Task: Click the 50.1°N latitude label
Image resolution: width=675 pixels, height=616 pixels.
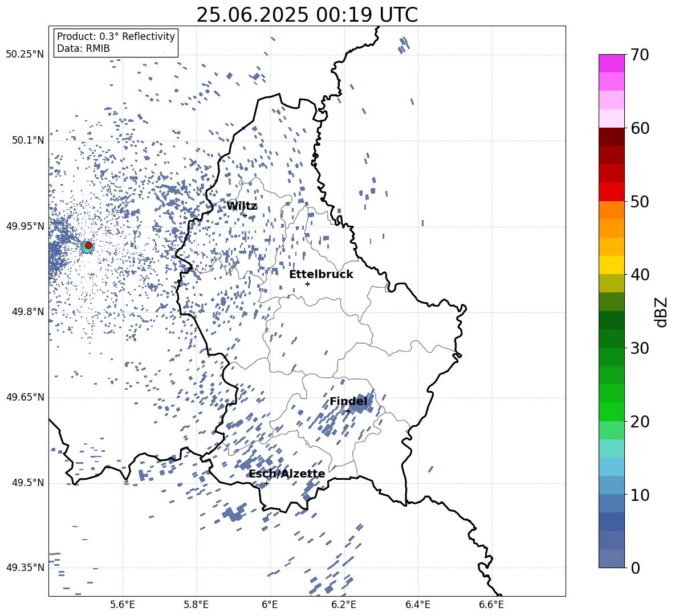Action: [x=27, y=141]
